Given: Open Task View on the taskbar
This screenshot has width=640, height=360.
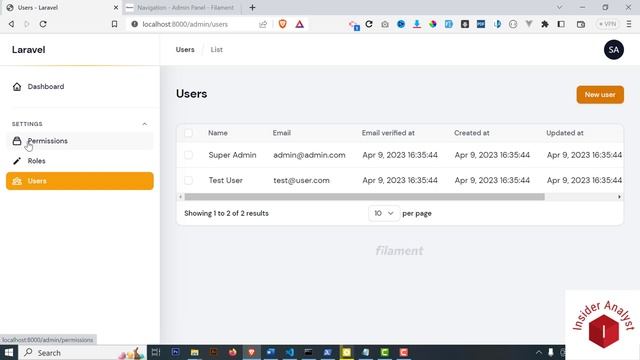Looking at the screenshot, I should point(156,353).
